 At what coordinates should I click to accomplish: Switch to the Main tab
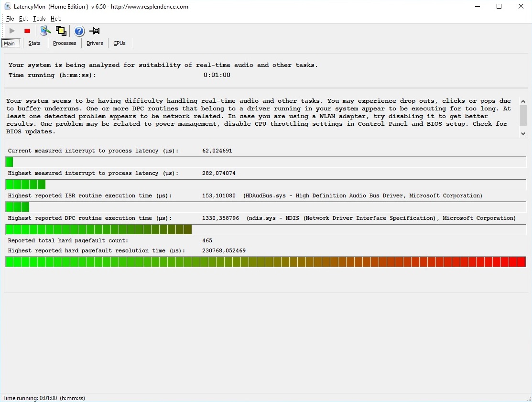(x=11, y=43)
